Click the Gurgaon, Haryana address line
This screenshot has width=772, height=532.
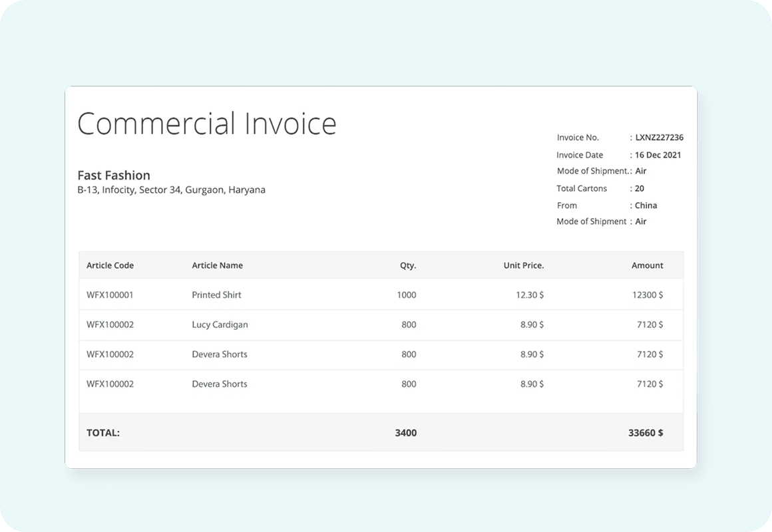pyautogui.click(x=171, y=190)
